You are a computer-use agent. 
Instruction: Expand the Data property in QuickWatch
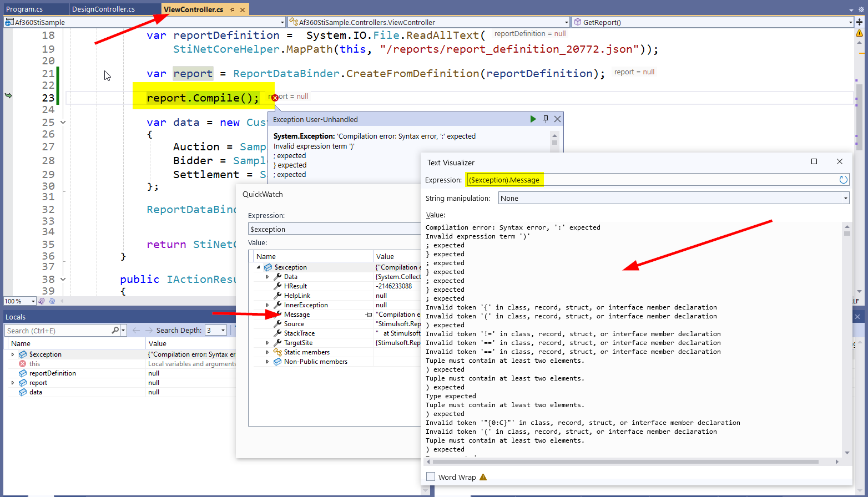coord(268,277)
